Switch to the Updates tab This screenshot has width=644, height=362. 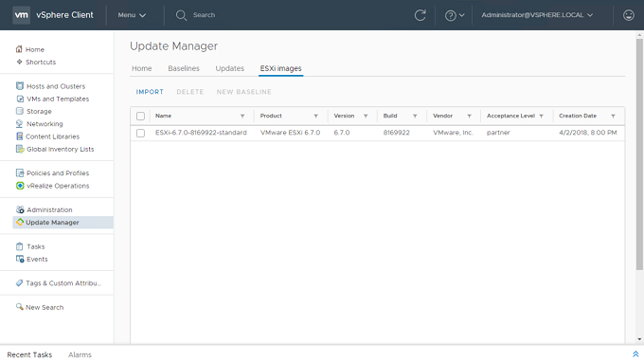click(229, 68)
